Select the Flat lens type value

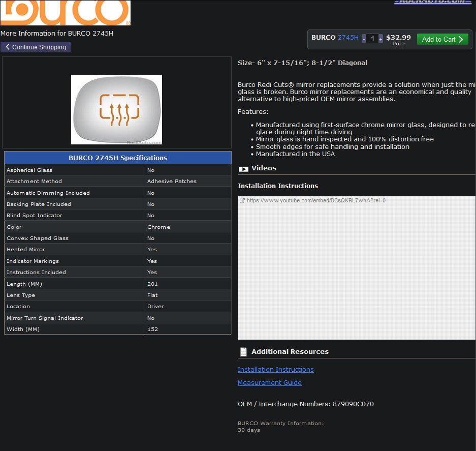[152, 295]
